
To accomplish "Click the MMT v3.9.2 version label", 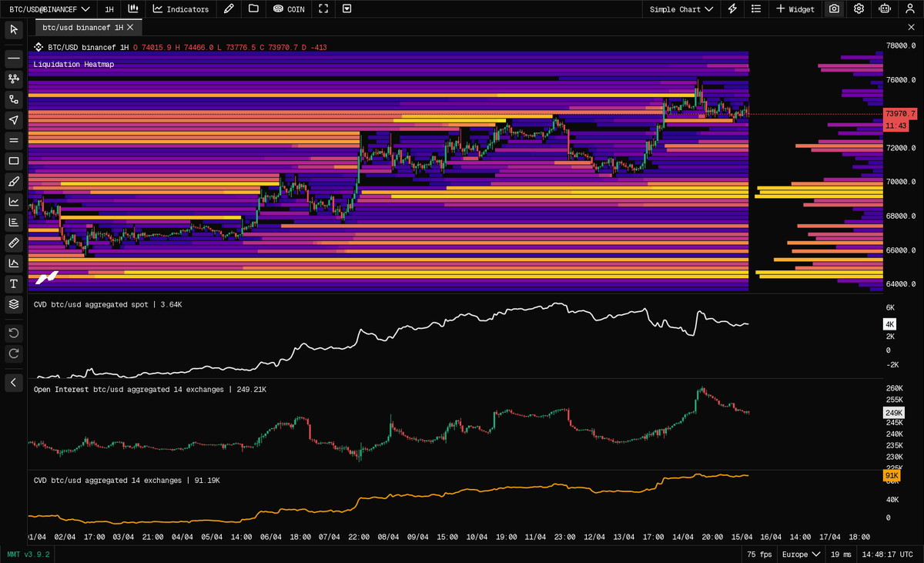I will (x=28, y=555).
